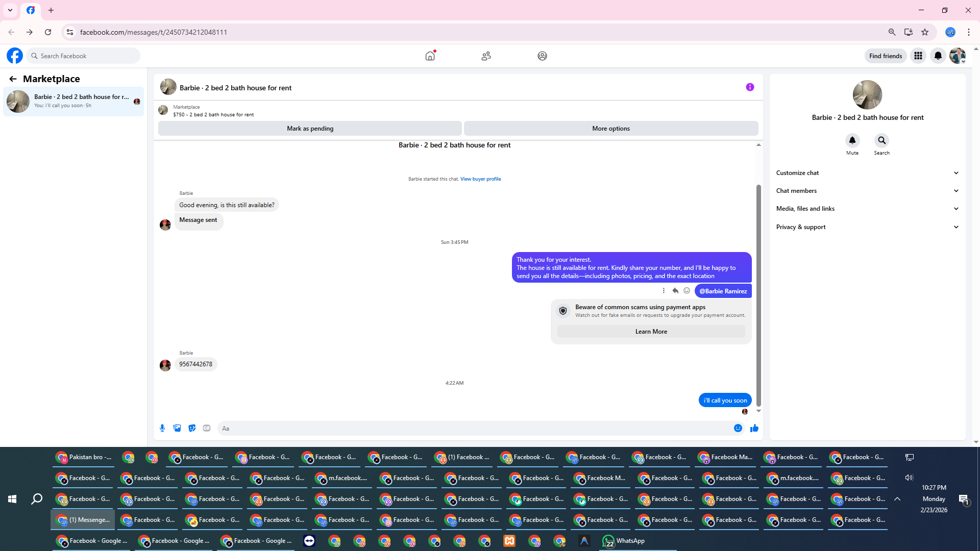Click Mark as pending button
Image resolution: width=980 pixels, height=551 pixels.
310,129
